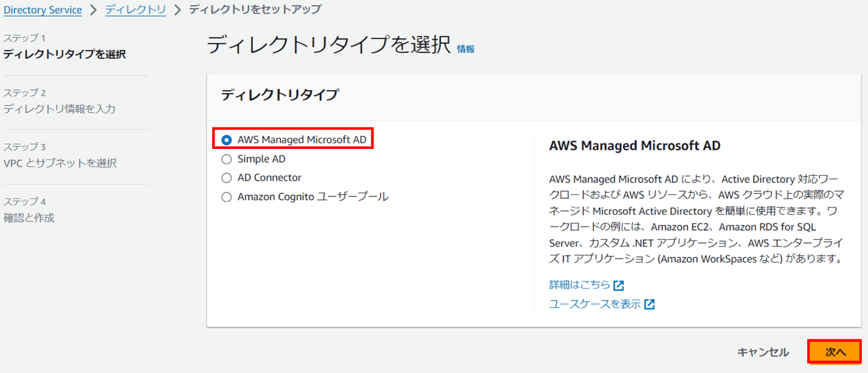Select step 3 VPC とサブネットを選択
This screenshot has height=373, width=868.
pos(60,163)
